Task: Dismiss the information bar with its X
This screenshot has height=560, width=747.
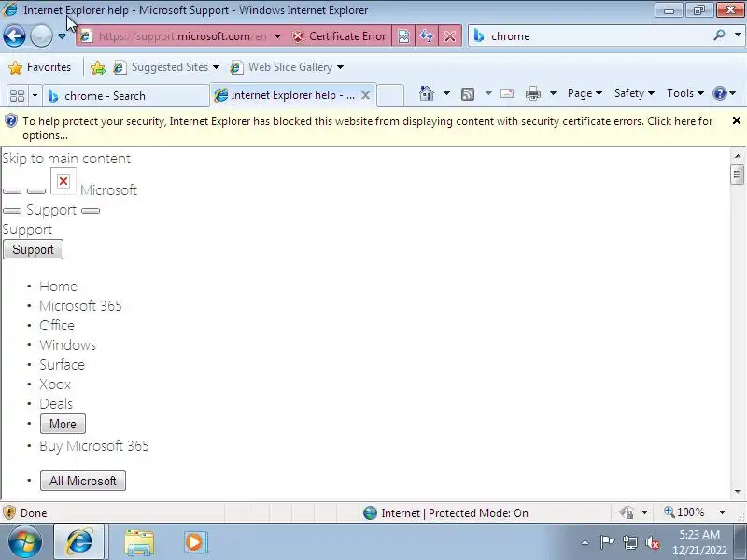Action: (736, 121)
